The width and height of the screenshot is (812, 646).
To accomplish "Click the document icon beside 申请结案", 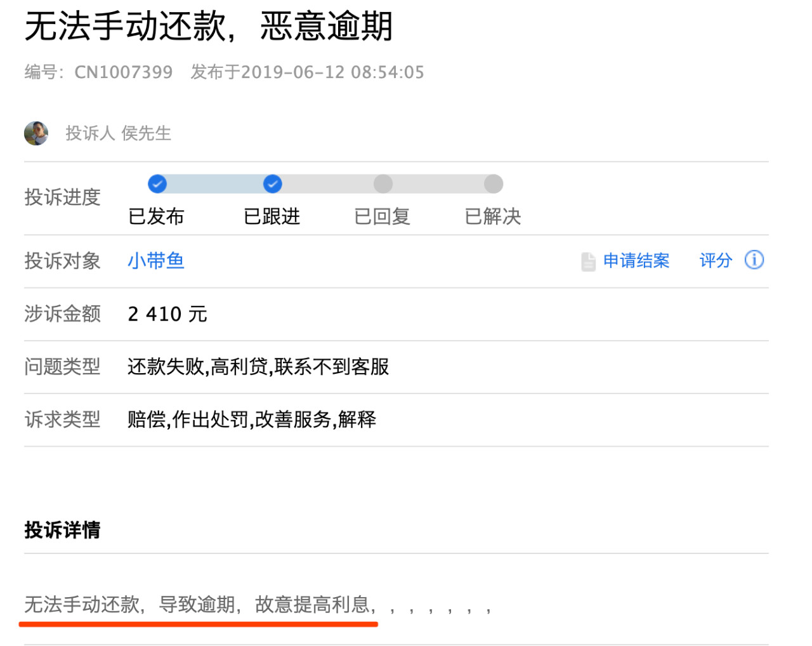I will pos(588,261).
